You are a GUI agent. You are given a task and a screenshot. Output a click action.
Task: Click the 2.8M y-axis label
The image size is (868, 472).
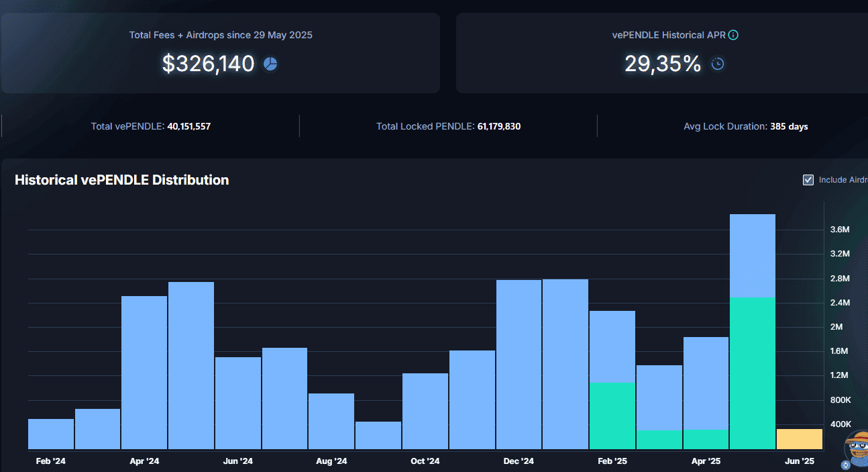[x=840, y=279]
